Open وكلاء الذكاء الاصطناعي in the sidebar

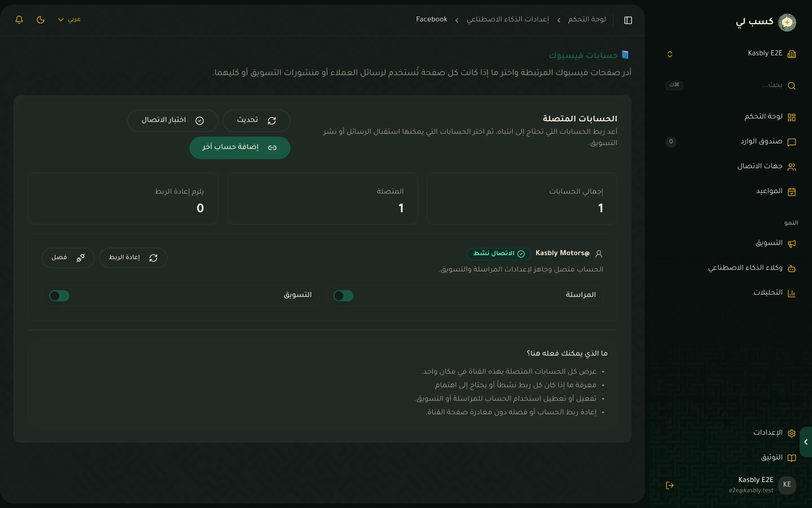click(x=731, y=268)
